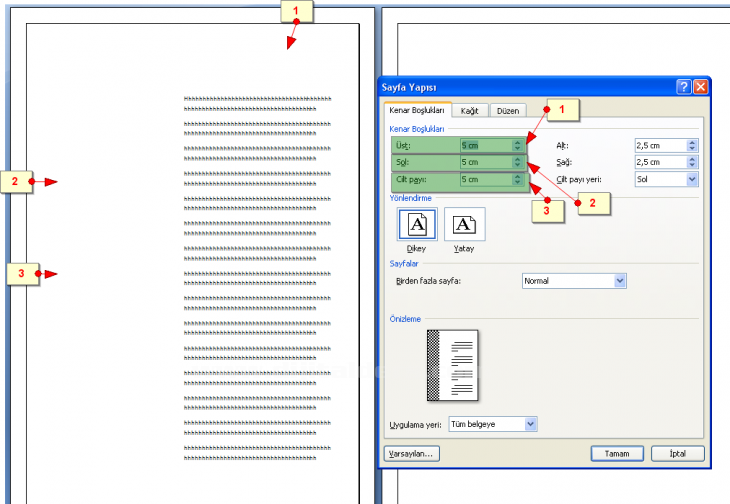Select Yatay landscape orientation icon
The image size is (730, 504).
tap(464, 224)
